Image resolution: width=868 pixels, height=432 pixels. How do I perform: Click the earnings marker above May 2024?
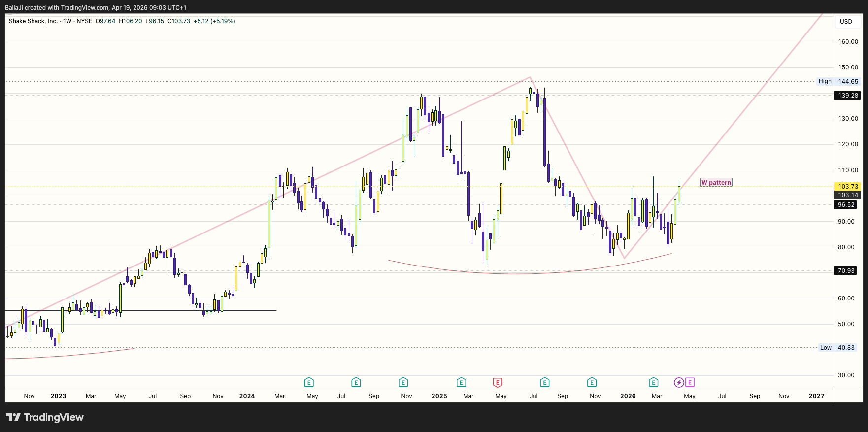tap(309, 382)
